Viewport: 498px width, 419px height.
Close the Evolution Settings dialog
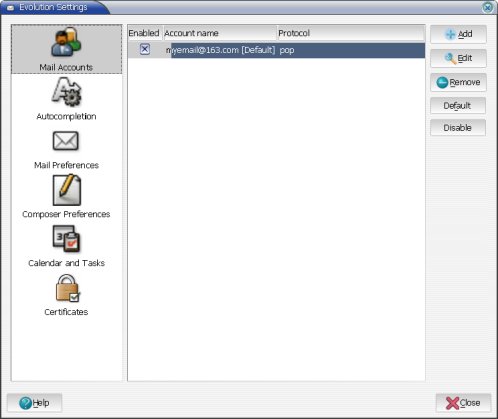[x=463, y=403]
